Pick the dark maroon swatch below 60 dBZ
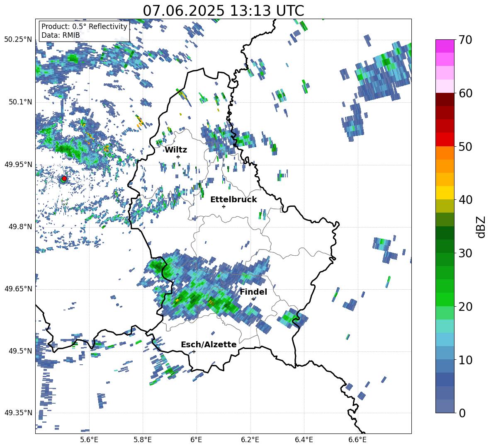Viewport: 491px width, 448px height. 445,100
